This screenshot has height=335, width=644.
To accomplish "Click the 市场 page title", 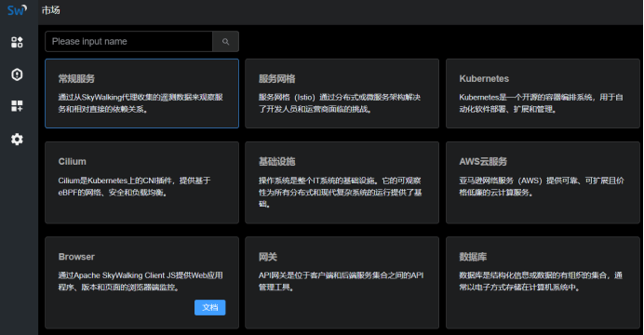I will pos(51,10).
